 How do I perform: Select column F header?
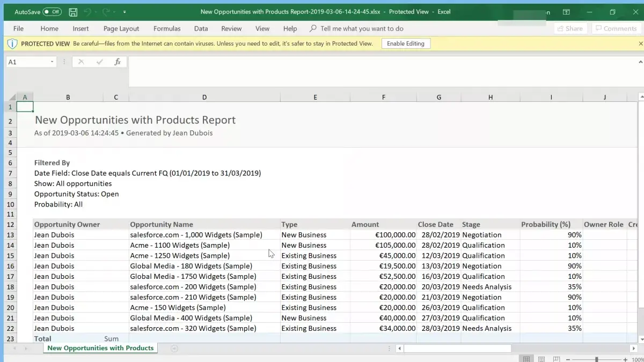pos(384,97)
